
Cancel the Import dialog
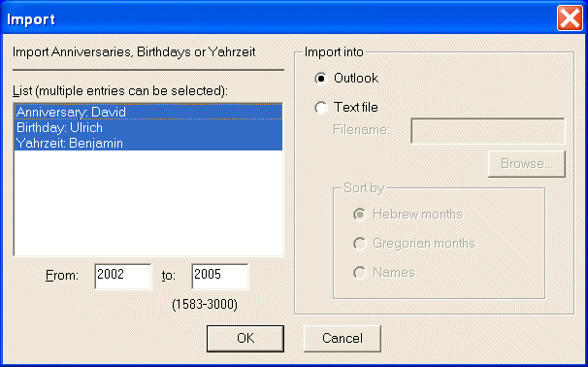pyautogui.click(x=342, y=339)
